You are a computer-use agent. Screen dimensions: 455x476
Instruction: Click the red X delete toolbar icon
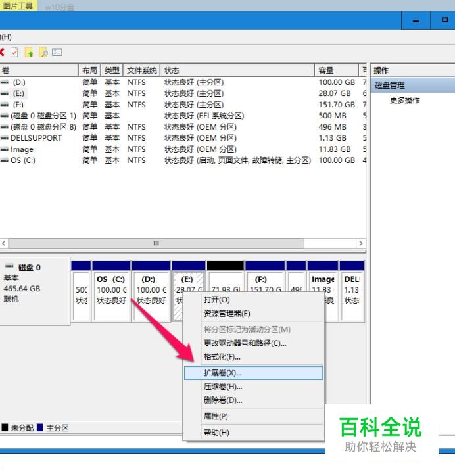coord(2,52)
